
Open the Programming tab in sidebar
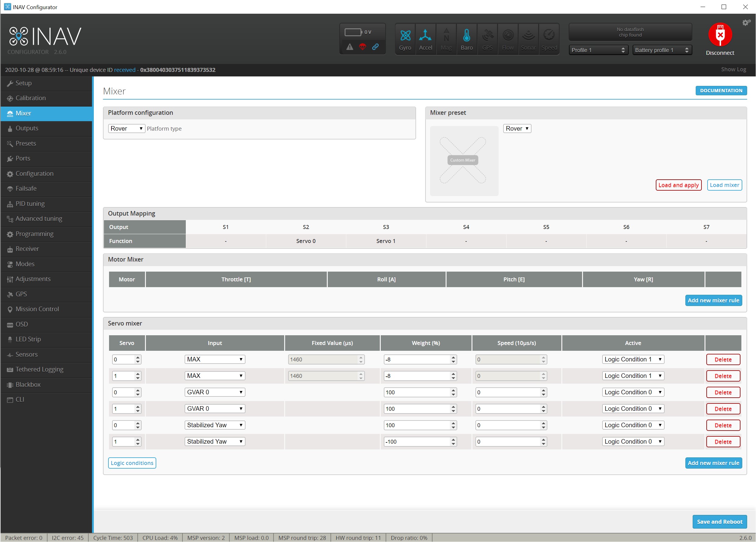(x=34, y=234)
